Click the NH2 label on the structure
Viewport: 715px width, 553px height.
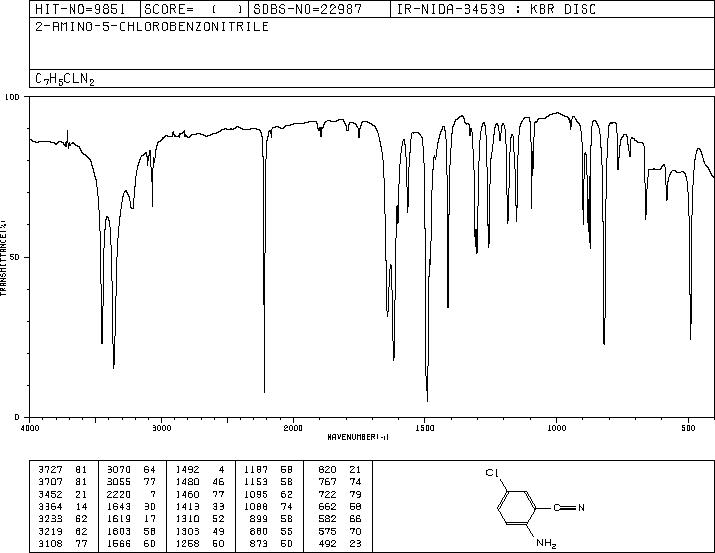point(546,543)
